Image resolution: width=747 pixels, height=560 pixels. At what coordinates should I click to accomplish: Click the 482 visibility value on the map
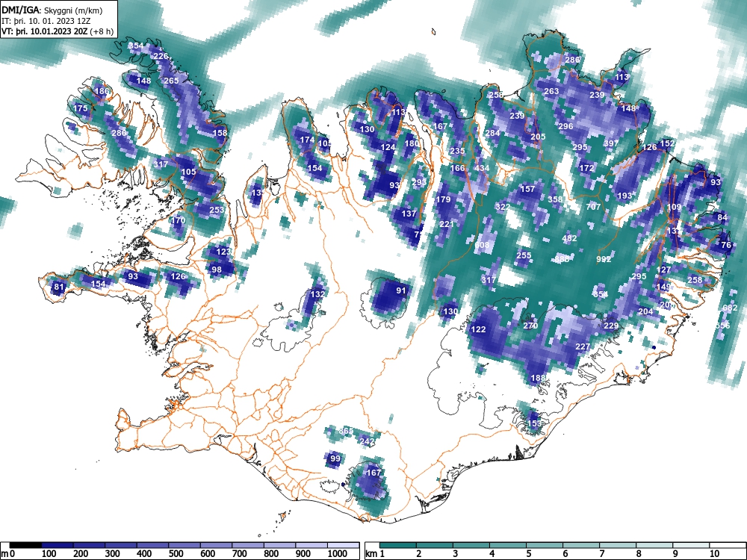[x=569, y=238]
